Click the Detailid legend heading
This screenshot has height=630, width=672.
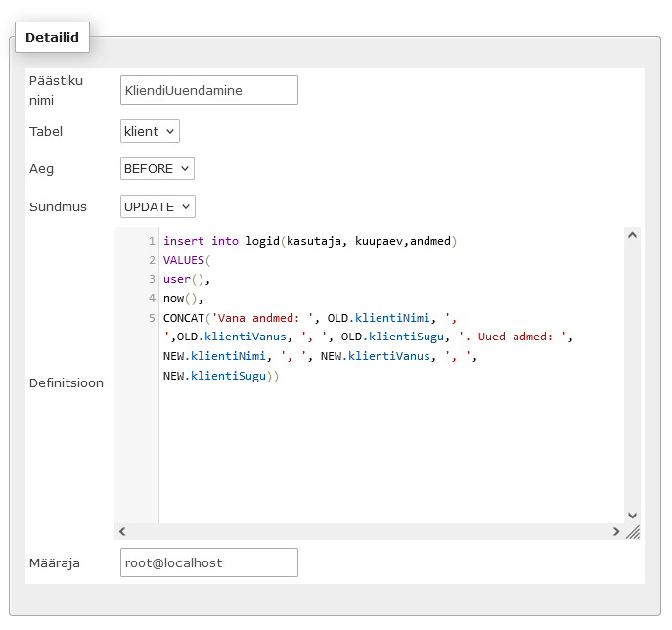tap(52, 37)
